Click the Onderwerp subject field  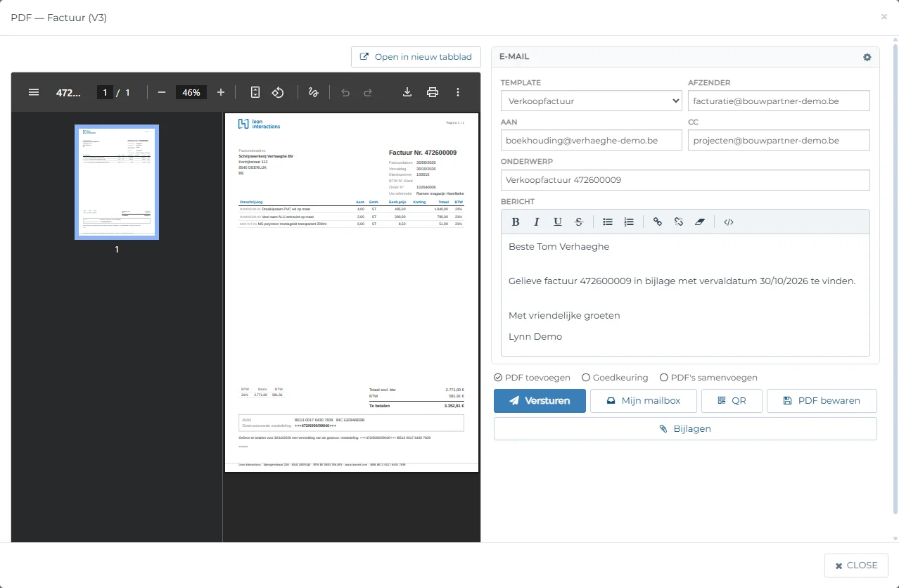tap(685, 179)
